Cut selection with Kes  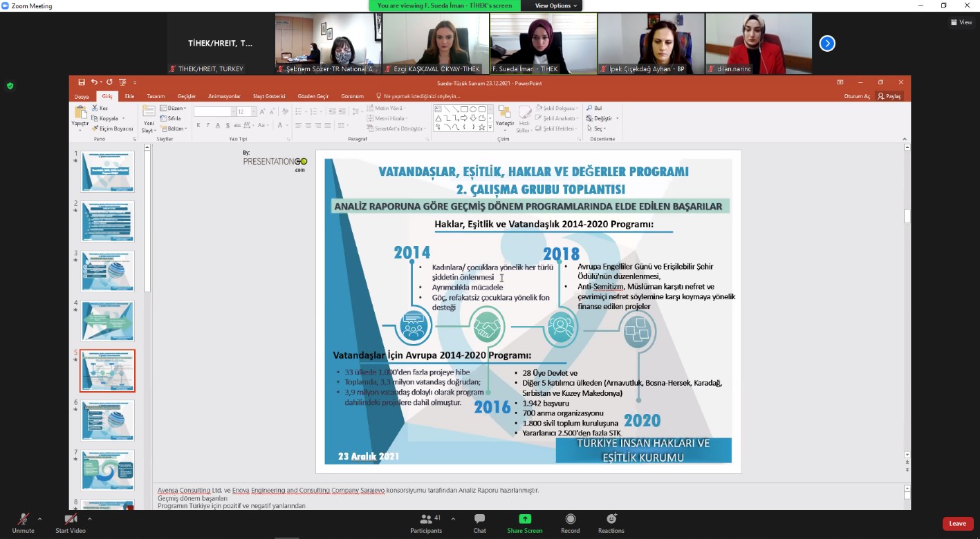[x=100, y=108]
